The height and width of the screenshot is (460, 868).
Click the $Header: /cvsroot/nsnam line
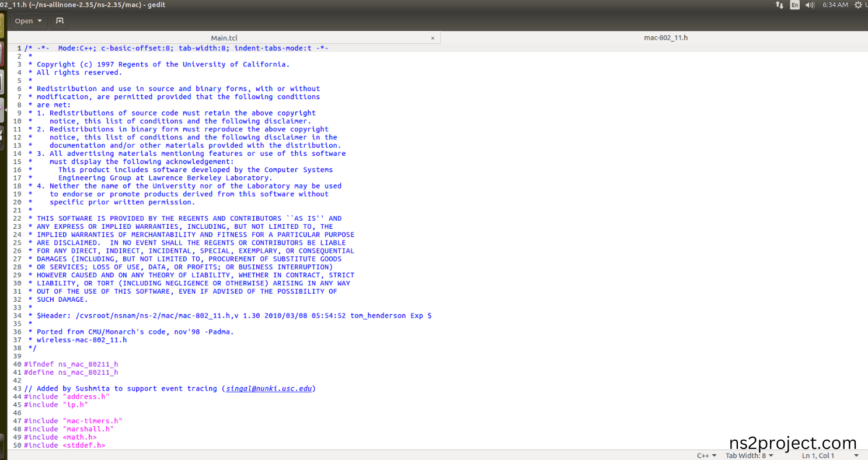pyautogui.click(x=230, y=316)
